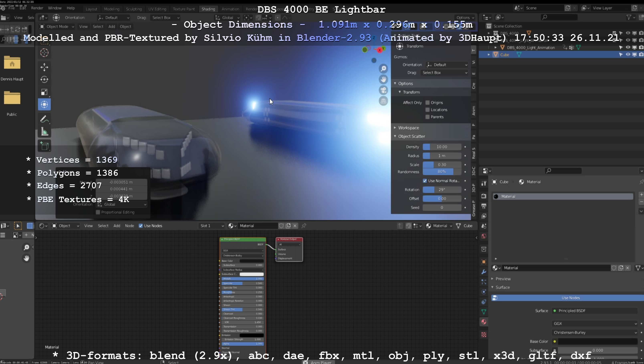Open Global transform orientation dropdown
Image resolution: width=644 pixels, height=364 pixels.
click(x=228, y=17)
